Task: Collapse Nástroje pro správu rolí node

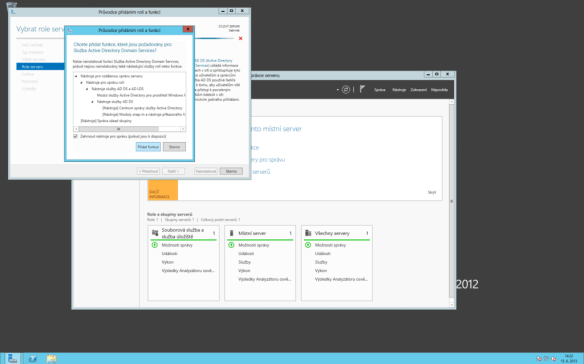Action: coord(82,82)
